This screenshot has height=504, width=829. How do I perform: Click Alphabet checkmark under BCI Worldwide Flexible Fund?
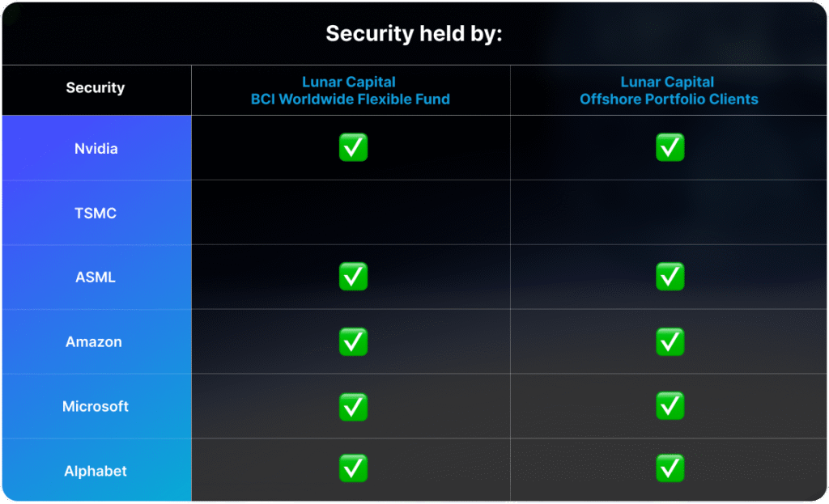point(353,468)
